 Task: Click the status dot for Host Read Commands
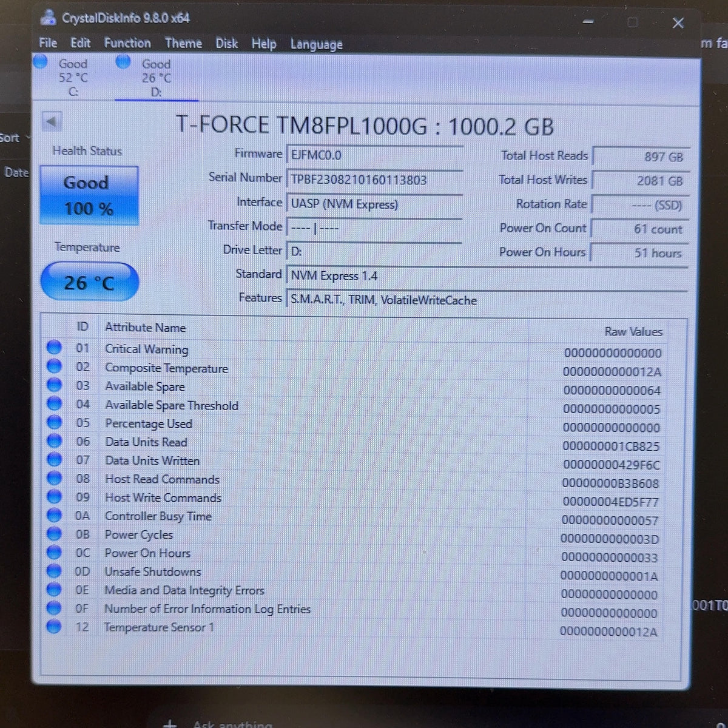click(55, 478)
